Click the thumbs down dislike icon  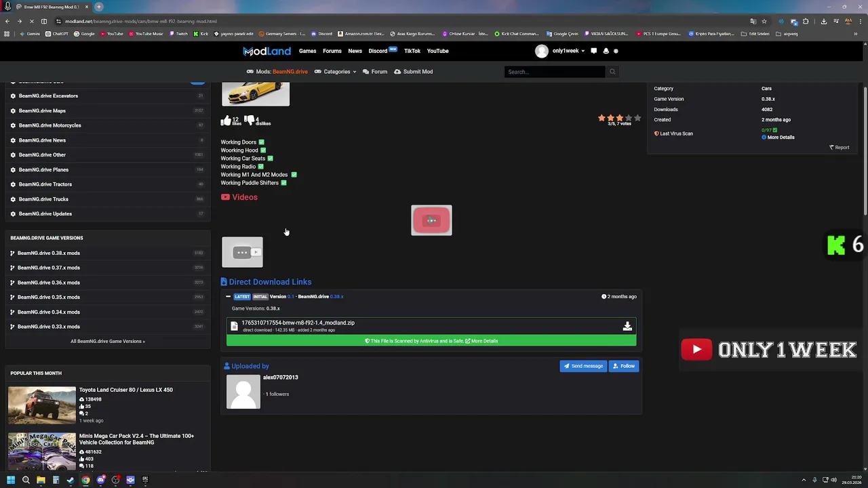tap(249, 121)
